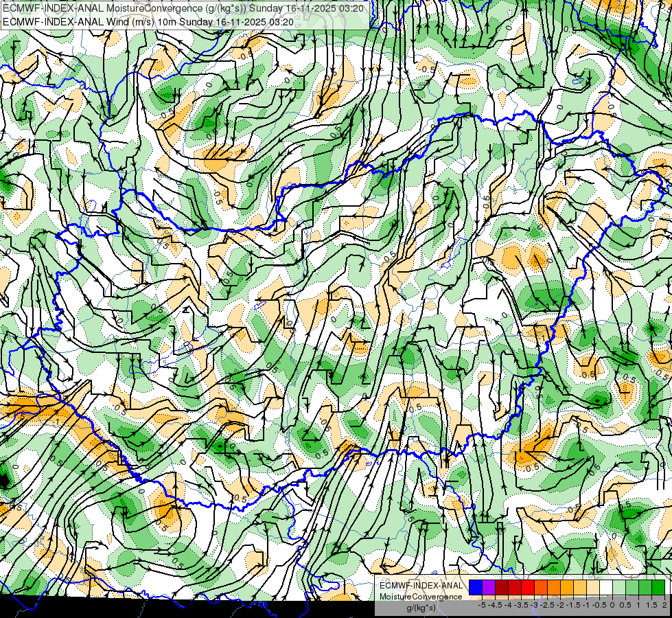Click the '-2' legend tick label

tap(560, 605)
